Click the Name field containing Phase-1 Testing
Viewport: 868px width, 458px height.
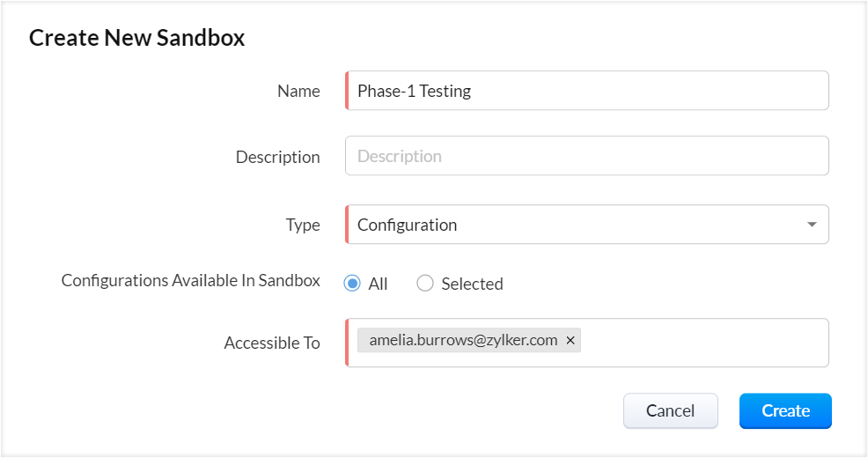[x=587, y=91]
